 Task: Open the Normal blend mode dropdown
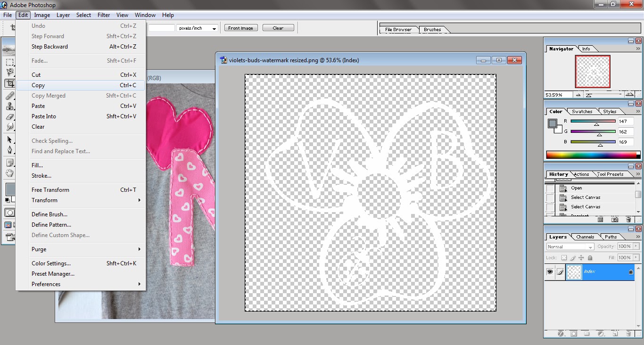pyautogui.click(x=570, y=246)
